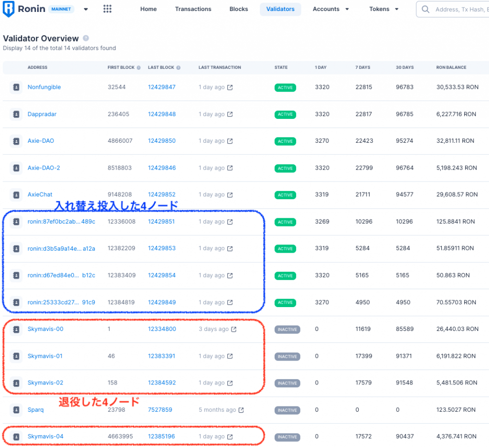Click the address book icon beside Nonfungible
Viewport: 489px width, 448px height.
[16, 87]
